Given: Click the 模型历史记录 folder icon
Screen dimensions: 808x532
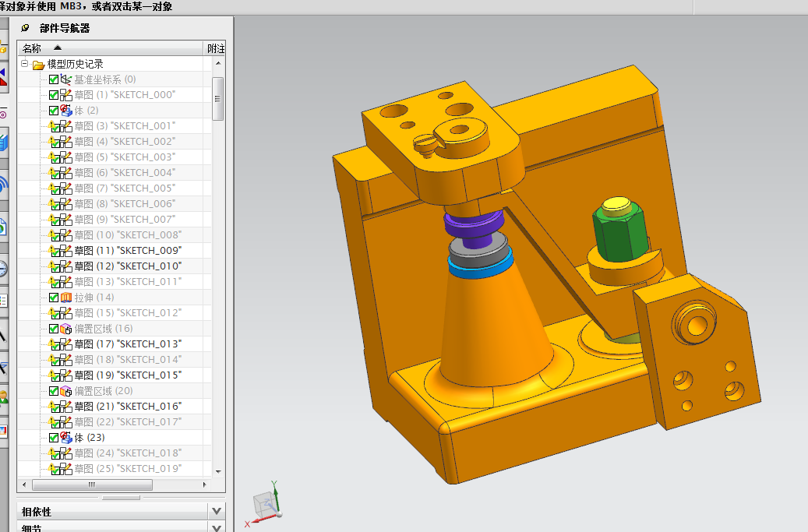Looking at the screenshot, I should 38,65.
